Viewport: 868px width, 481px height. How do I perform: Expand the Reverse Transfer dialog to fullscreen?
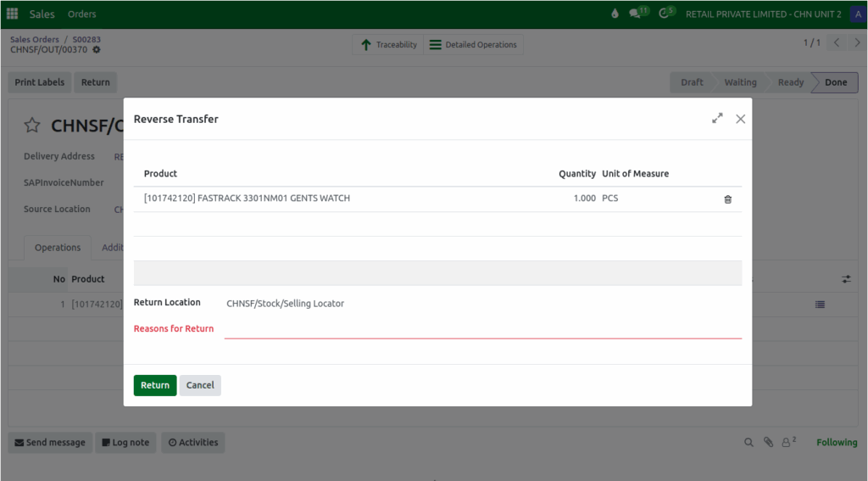tap(717, 119)
